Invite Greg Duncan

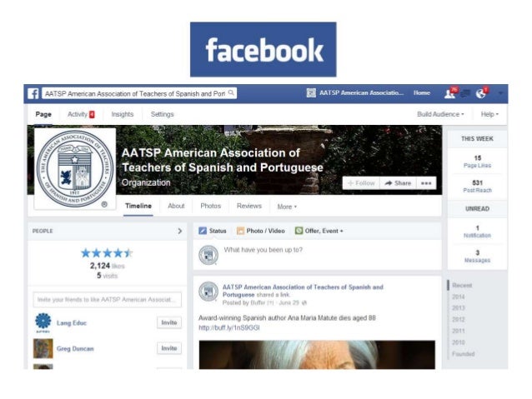[x=169, y=348]
